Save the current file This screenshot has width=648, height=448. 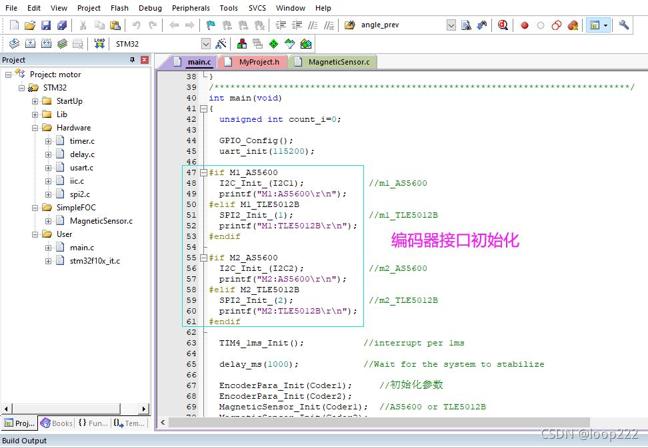pos(46,25)
